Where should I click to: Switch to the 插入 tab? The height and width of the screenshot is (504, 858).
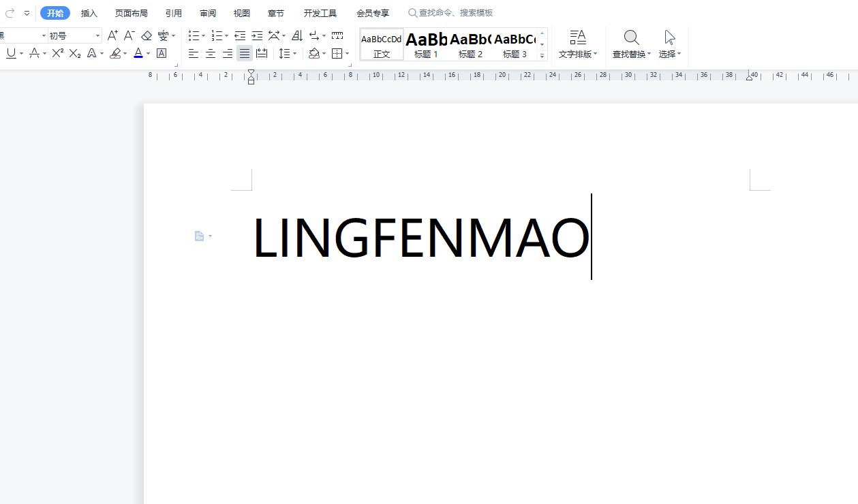point(89,13)
